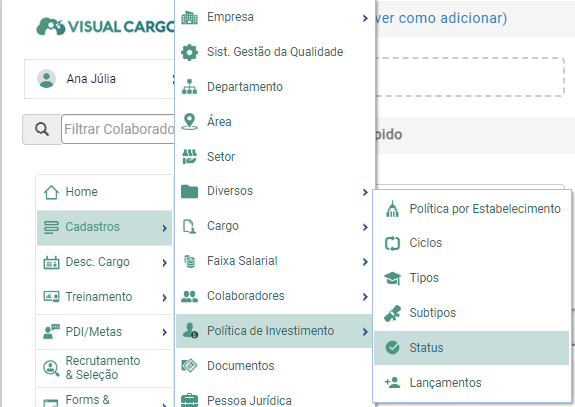Click the Sist. Gestão da Qualidade gear icon
This screenshot has width=575, height=407.
pos(189,52)
